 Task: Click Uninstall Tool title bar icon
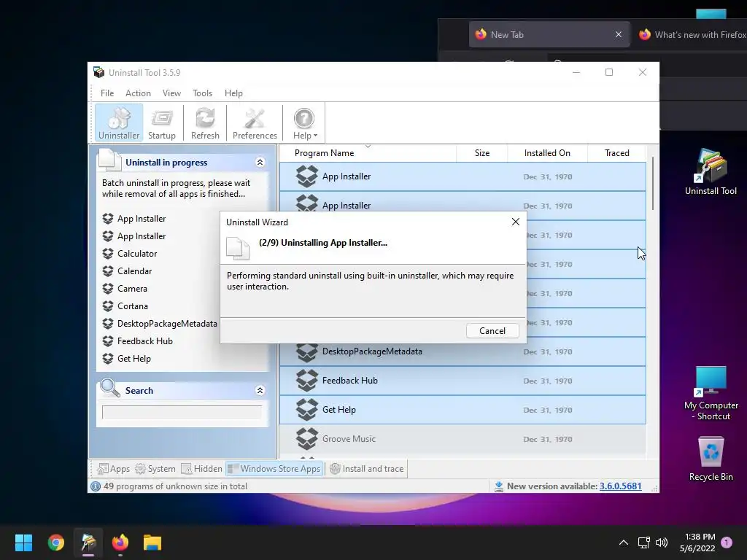pos(98,72)
